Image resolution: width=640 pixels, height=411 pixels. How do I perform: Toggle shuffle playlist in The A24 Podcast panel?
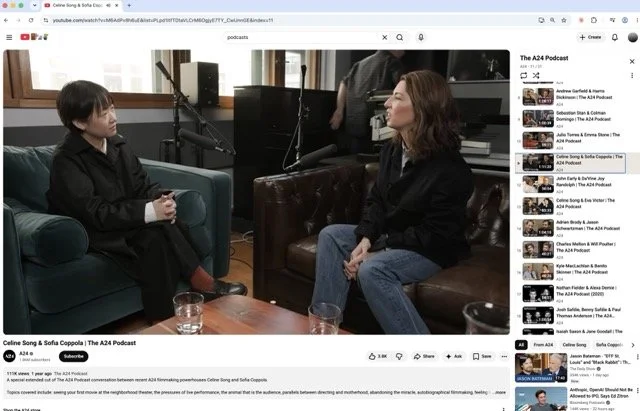(536, 76)
